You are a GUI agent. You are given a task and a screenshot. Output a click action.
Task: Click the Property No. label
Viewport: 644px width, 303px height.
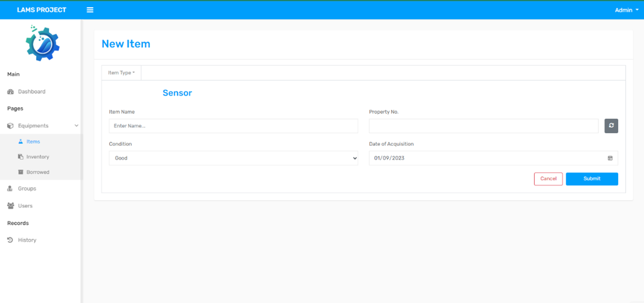[384, 112]
